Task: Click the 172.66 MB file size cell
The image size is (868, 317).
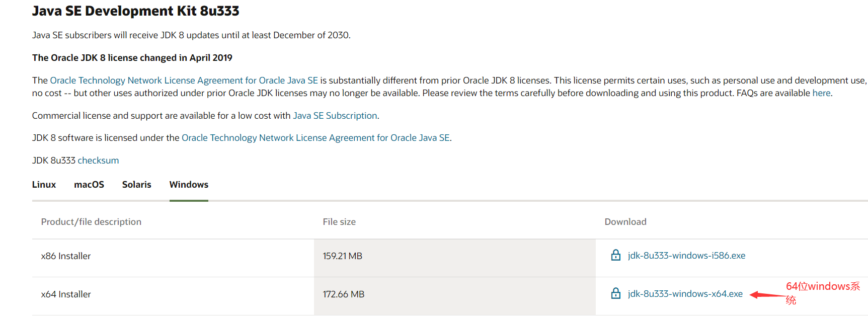Action: (343, 294)
